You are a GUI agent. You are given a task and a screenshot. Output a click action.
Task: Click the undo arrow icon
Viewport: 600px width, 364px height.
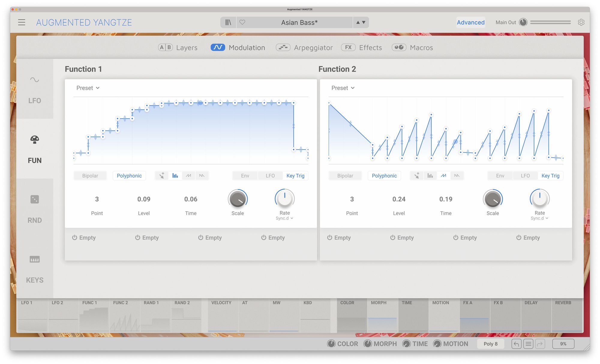pos(516,344)
